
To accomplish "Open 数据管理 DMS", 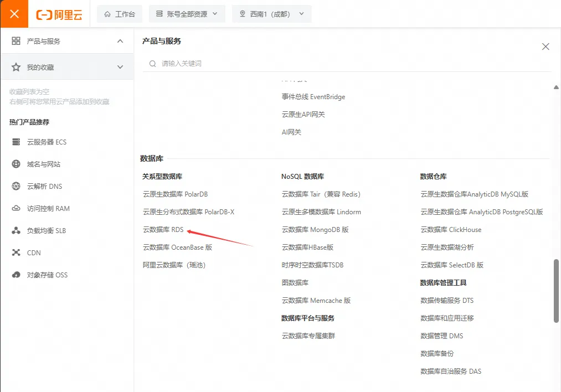I will [442, 336].
